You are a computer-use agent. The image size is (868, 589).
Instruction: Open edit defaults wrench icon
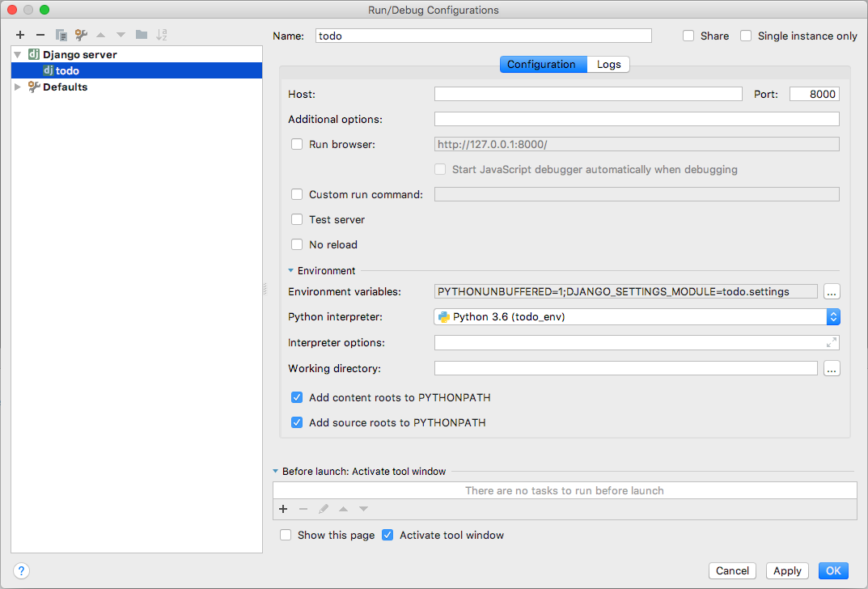coord(82,35)
